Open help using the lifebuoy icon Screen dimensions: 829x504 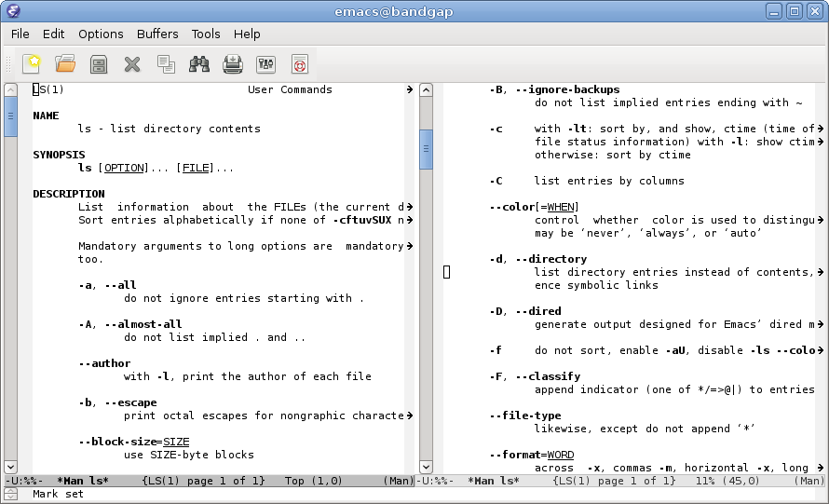(299, 64)
